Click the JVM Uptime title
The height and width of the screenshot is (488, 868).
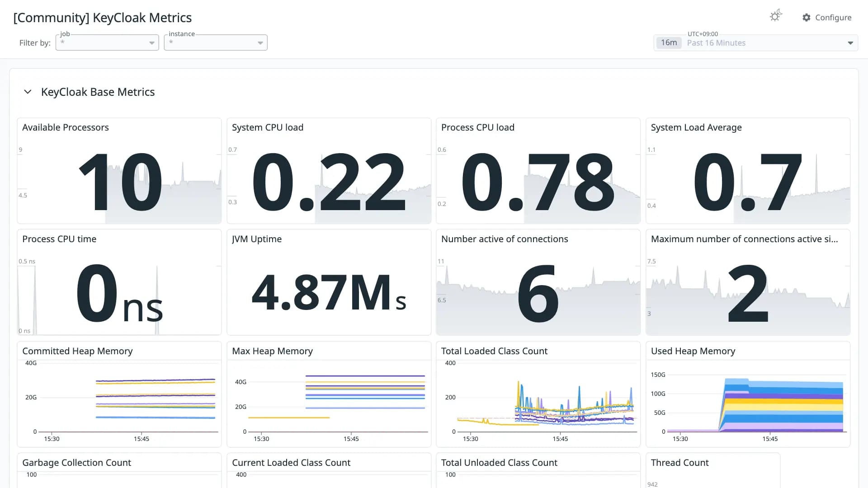257,239
